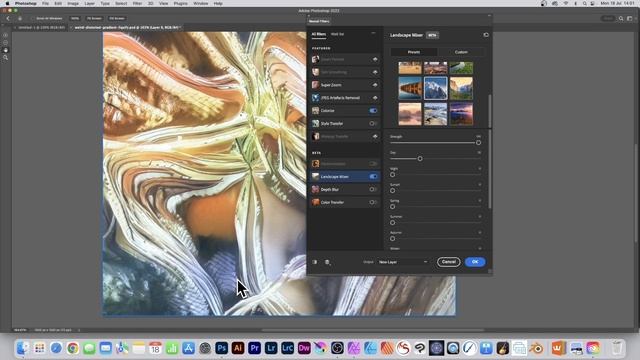Viewport: 640px width, 360px height.
Task: Open Lightroom Classic from the Dock
Action: 287,348
